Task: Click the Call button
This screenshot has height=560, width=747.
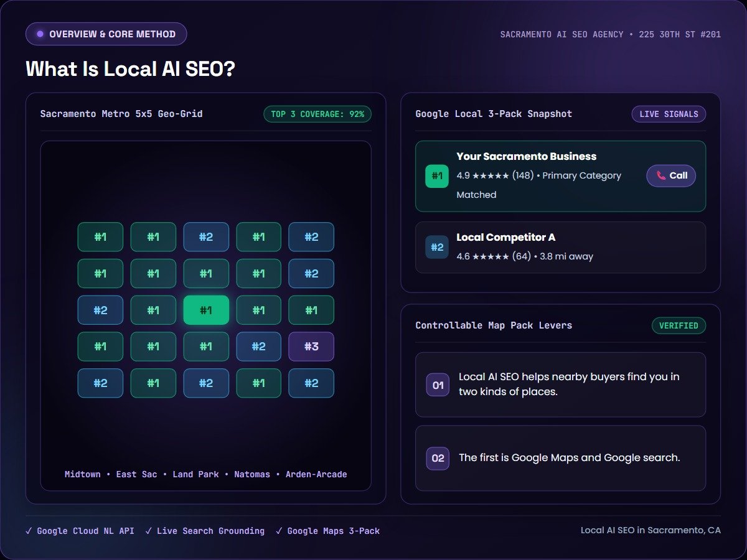Action: click(671, 175)
